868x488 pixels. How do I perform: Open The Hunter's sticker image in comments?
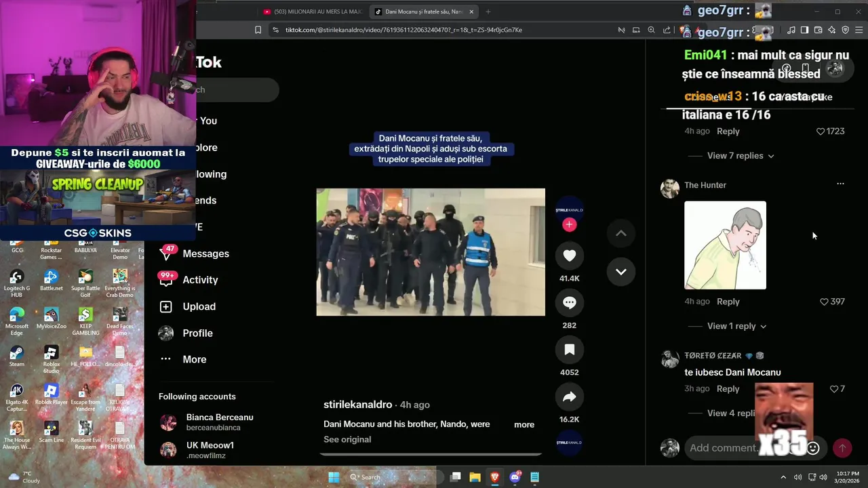click(x=725, y=245)
